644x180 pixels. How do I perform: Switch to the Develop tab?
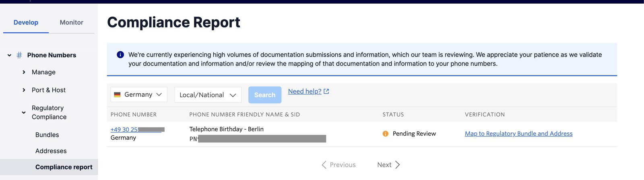26,23
